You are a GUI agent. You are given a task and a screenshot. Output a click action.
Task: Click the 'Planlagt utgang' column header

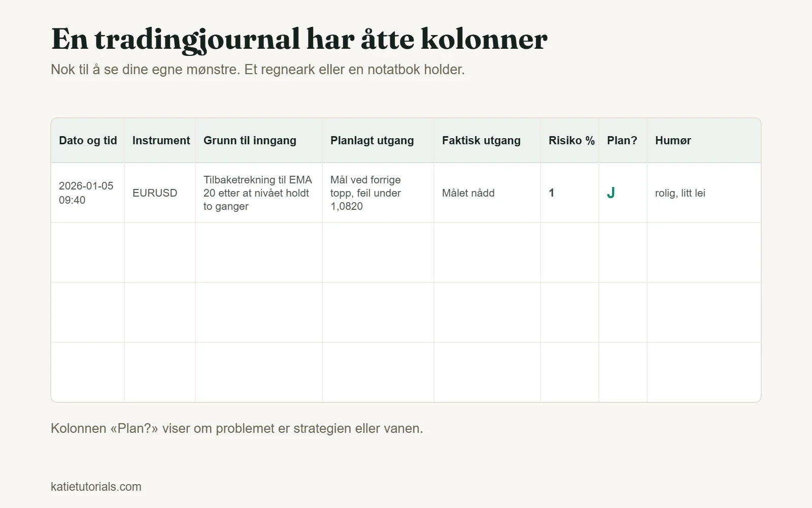378,141
